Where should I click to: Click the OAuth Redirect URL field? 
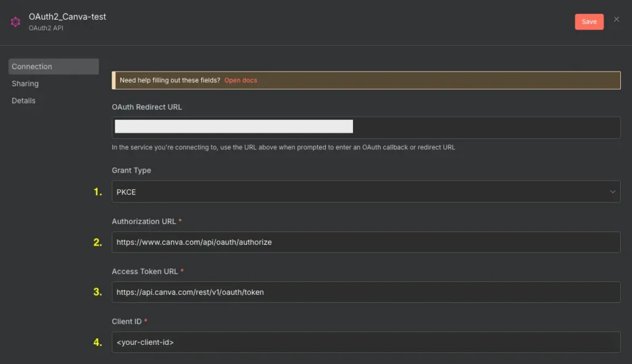(x=366, y=127)
